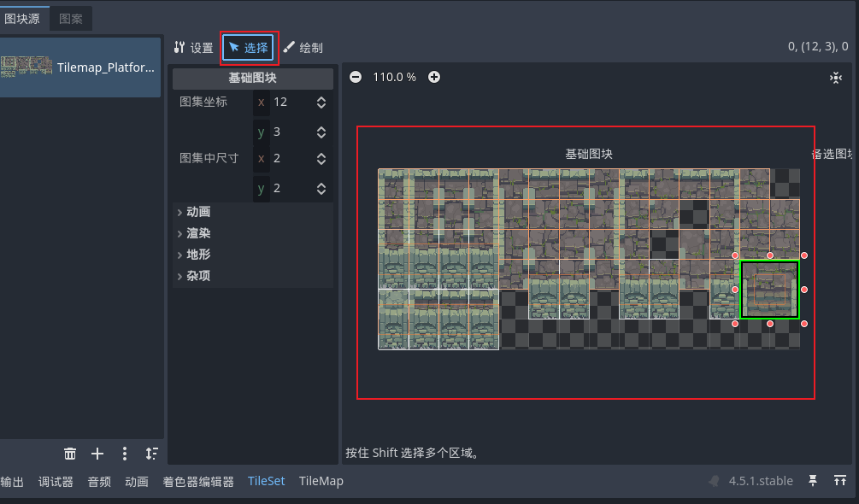Step the atlas coordinate y spinner
This screenshot has width=859, height=504.
321,132
